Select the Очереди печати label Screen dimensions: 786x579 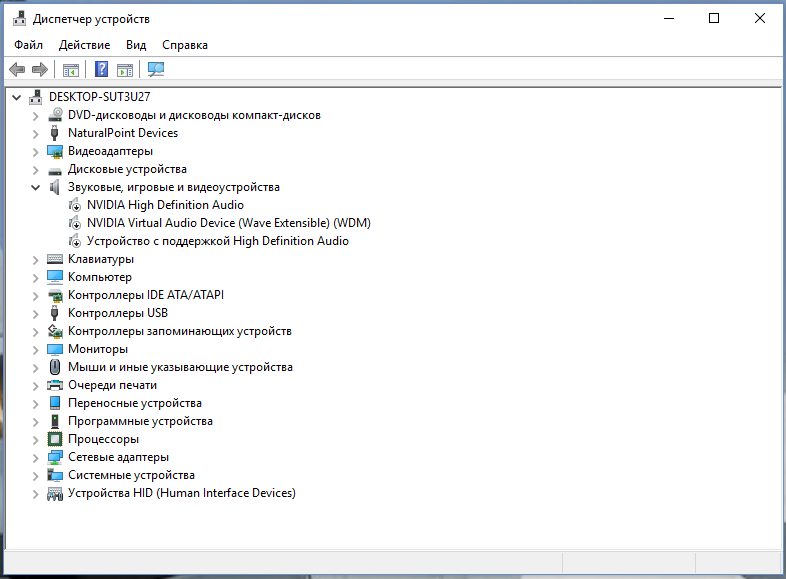[112, 385]
